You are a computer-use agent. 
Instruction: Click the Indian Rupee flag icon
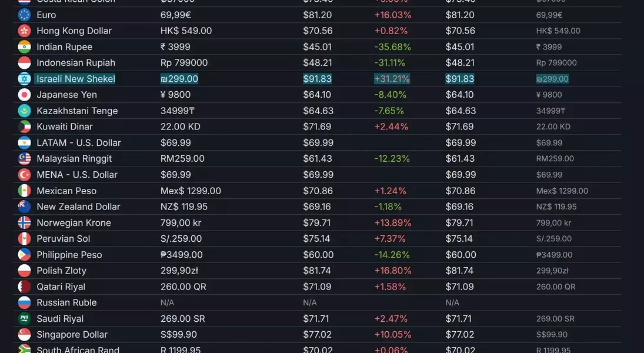24,46
